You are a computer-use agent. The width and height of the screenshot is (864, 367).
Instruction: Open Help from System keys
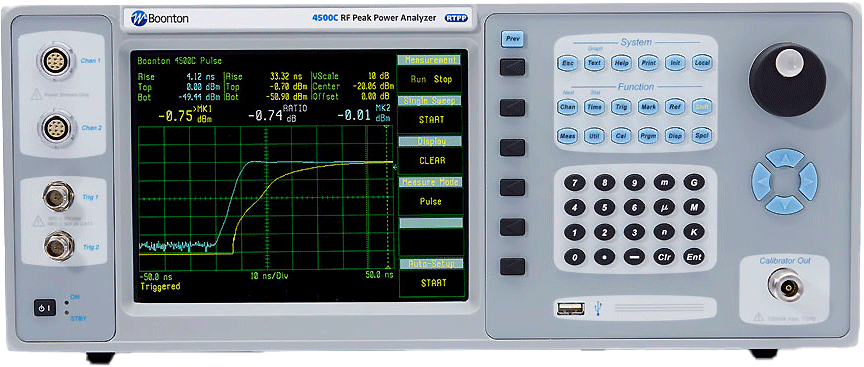(x=620, y=63)
